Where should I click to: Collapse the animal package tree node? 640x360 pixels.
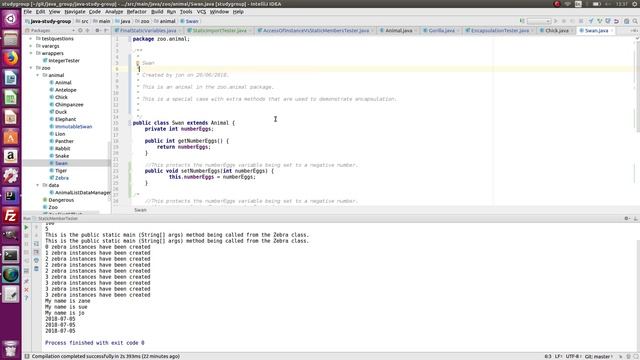coord(38,75)
